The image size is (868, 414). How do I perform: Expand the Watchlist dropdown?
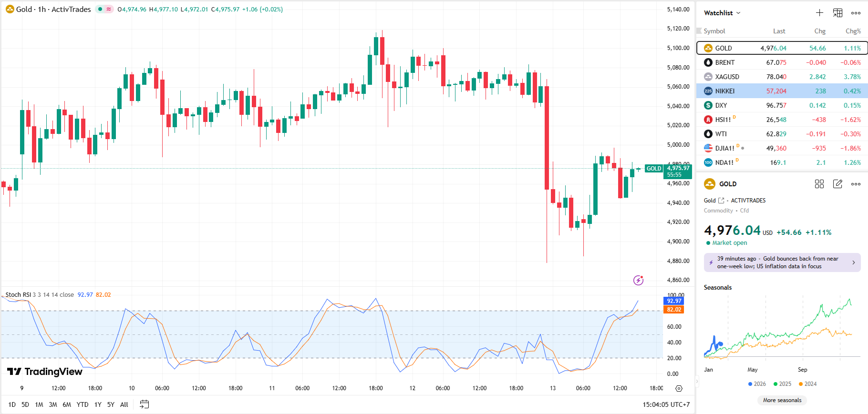(722, 13)
